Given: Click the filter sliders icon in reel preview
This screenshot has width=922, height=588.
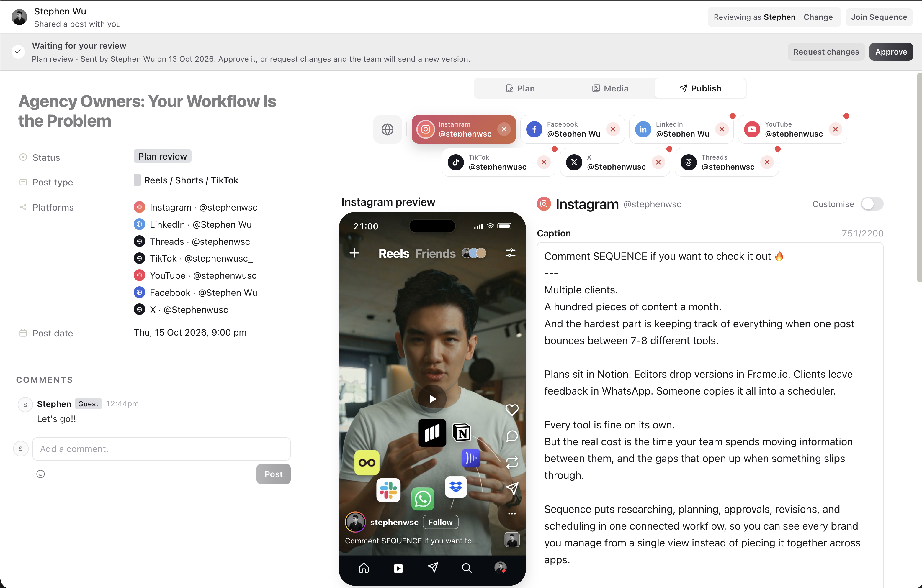Looking at the screenshot, I should 510,253.
